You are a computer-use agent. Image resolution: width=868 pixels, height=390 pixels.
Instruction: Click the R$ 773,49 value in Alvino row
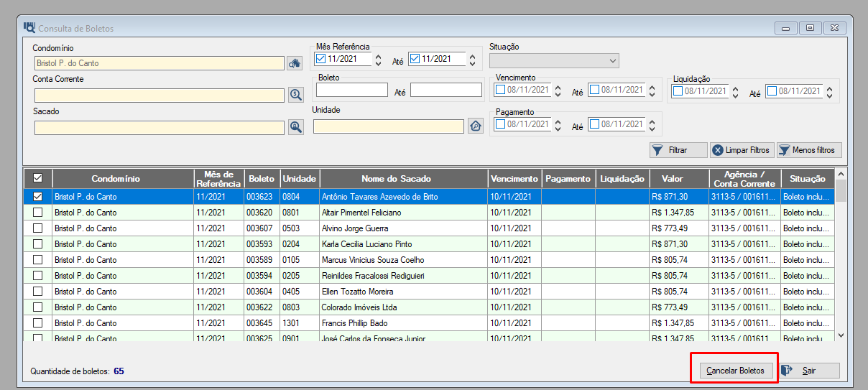679,228
